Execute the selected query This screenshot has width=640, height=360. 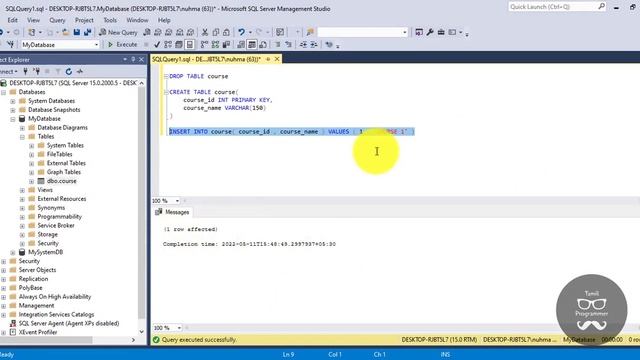[122, 44]
